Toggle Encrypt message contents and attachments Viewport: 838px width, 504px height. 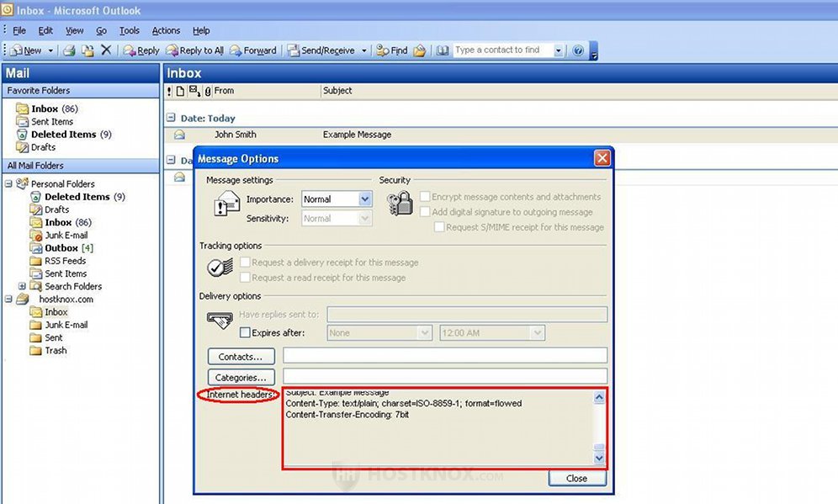click(425, 197)
